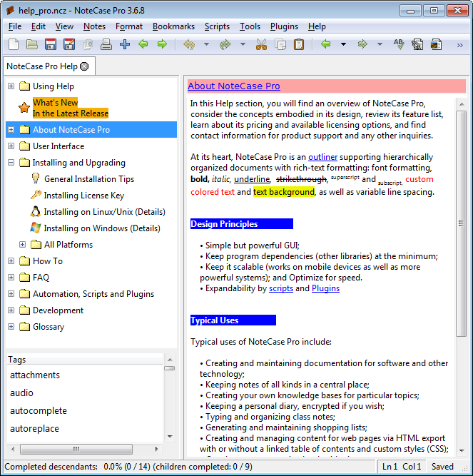The width and height of the screenshot is (473, 476).
Task: Select the Installing License Key note
Action: (x=84, y=196)
